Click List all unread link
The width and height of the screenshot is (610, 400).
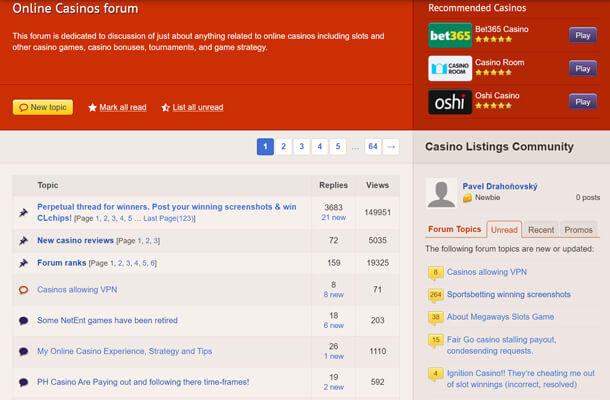pos(198,107)
